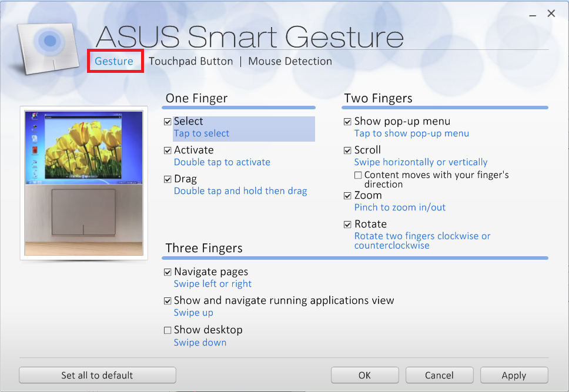Click 'Swipe horizontally or vertically' text
Viewport: 569px width, 392px height.
pyautogui.click(x=421, y=162)
